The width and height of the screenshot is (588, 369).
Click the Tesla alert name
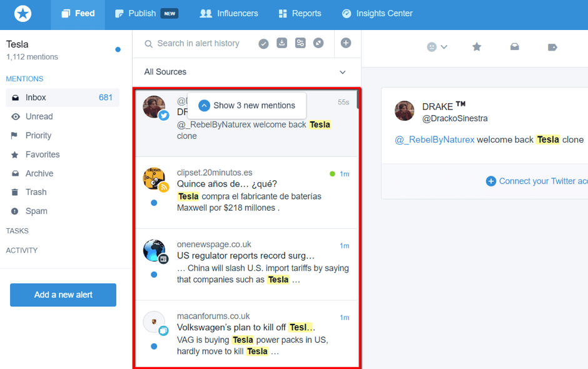click(x=18, y=44)
